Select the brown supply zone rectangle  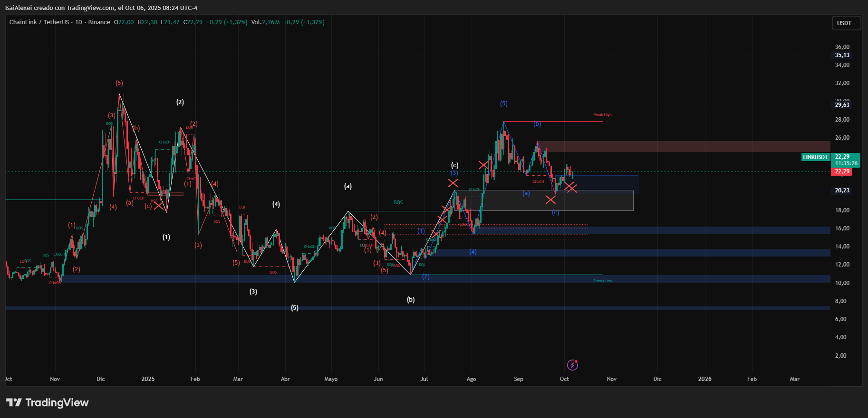tap(684, 146)
